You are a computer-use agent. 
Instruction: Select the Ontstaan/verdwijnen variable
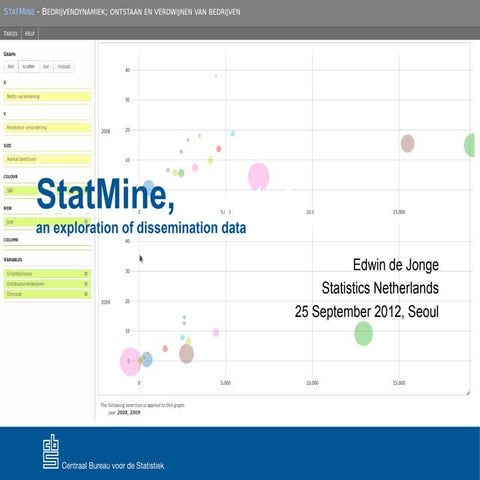click(x=47, y=284)
